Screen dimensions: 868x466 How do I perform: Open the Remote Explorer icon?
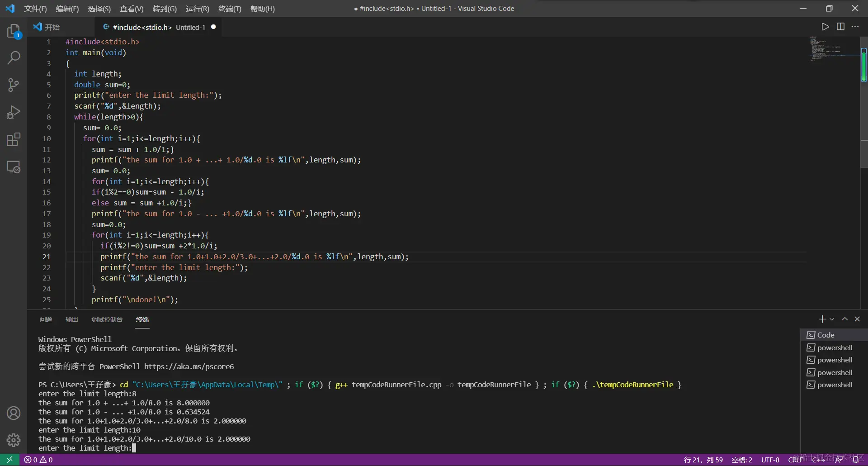(x=14, y=167)
